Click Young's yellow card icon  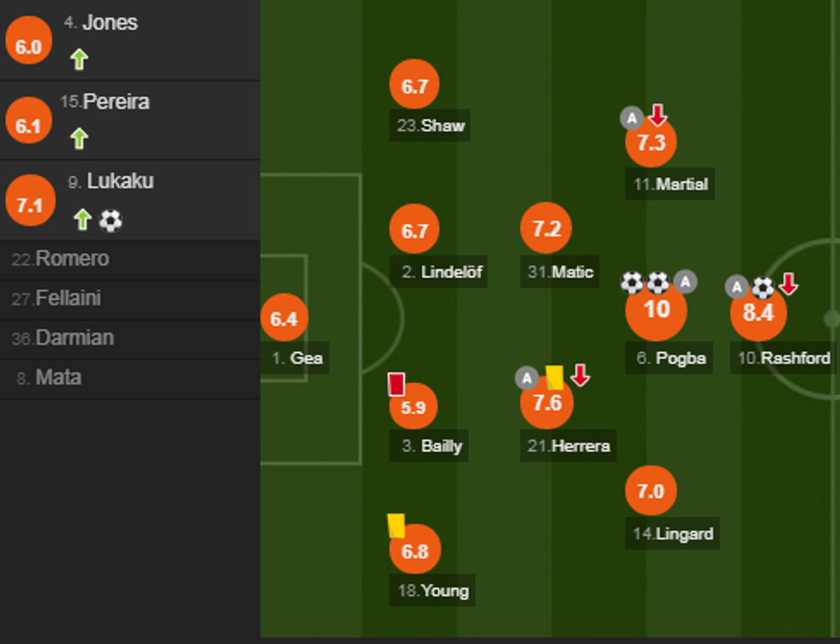point(396,525)
